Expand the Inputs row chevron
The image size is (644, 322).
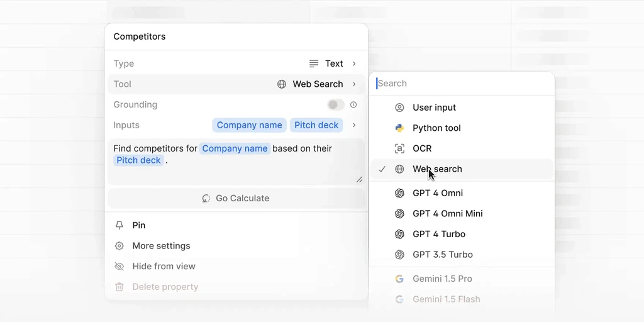point(354,125)
